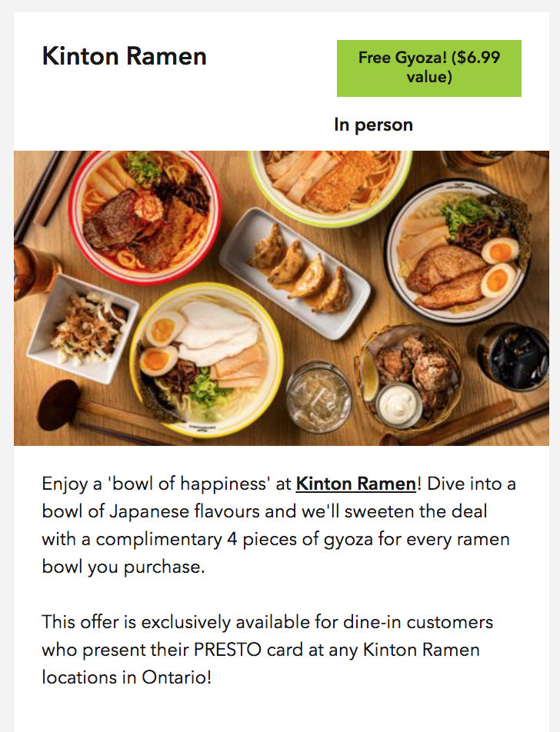
Task: Select the square white side salad dish
Action: [x=82, y=328]
